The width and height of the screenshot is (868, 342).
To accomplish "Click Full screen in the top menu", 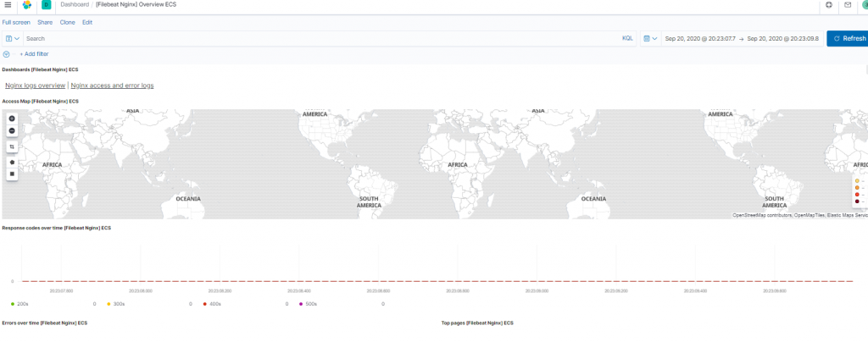I will pos(16,23).
